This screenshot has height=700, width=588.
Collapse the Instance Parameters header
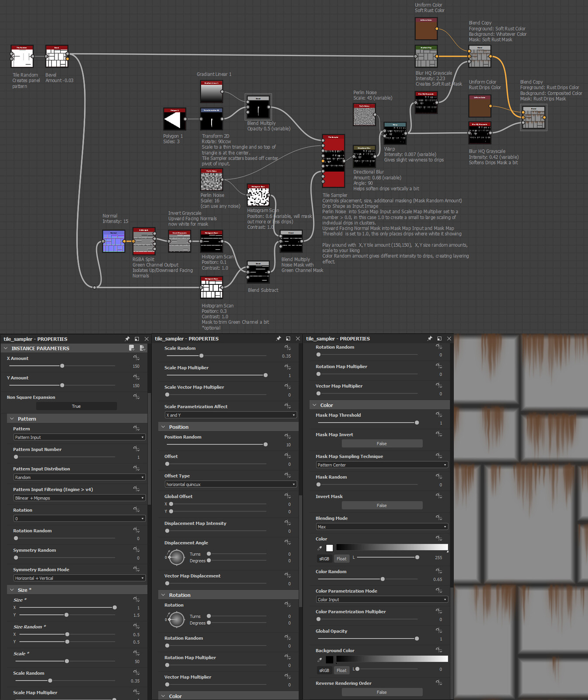(x=6, y=348)
